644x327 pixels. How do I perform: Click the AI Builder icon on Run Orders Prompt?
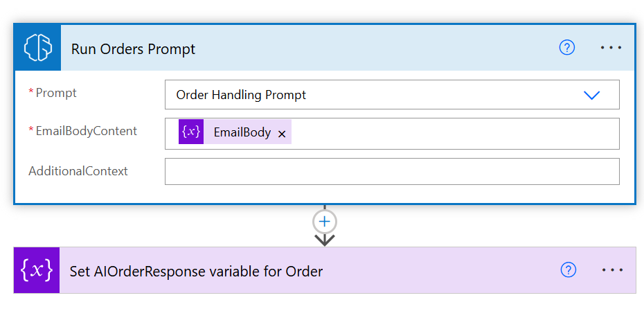pos(37,48)
